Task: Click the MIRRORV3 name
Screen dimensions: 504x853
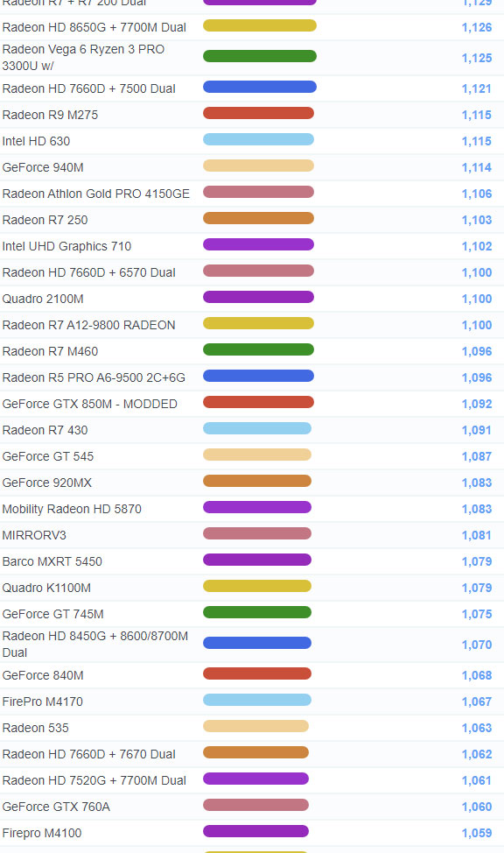Action: pos(34,535)
